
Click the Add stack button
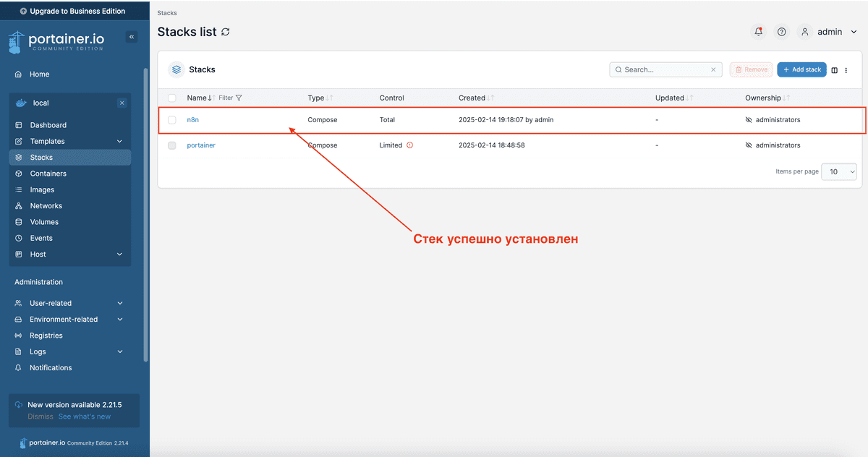pos(801,69)
